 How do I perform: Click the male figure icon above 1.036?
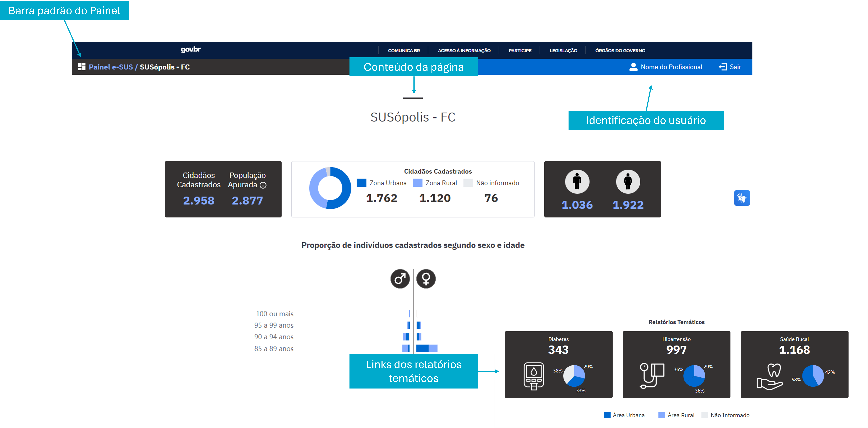(x=577, y=181)
